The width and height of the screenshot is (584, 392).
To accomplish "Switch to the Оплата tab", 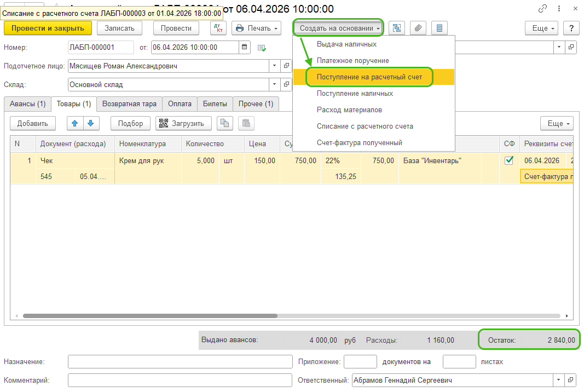I will tap(180, 103).
